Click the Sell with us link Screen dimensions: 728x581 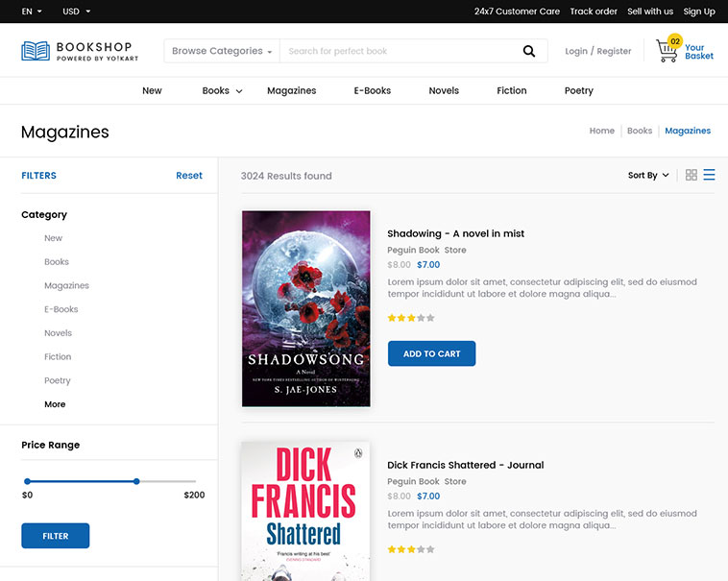[650, 12]
